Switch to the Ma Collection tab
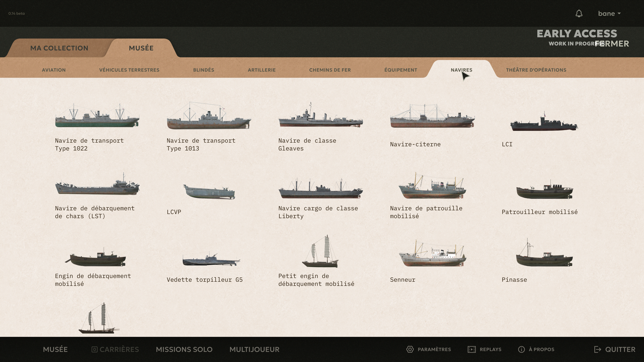The image size is (644, 362). tap(59, 48)
